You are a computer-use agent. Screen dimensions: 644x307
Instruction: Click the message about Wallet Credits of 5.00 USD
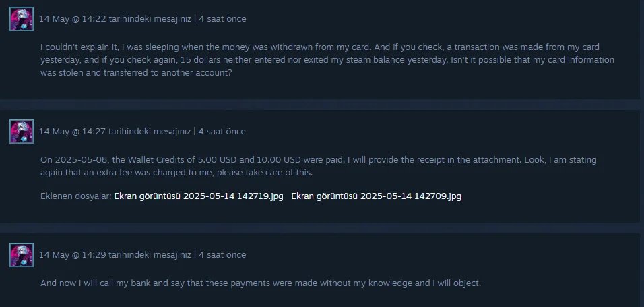pyautogui.click(x=319, y=166)
